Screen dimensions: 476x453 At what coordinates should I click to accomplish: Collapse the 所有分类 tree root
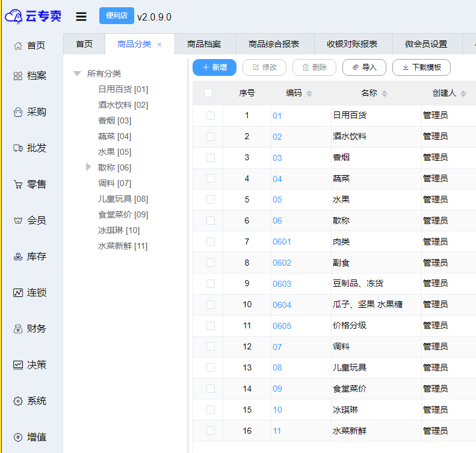click(x=77, y=73)
